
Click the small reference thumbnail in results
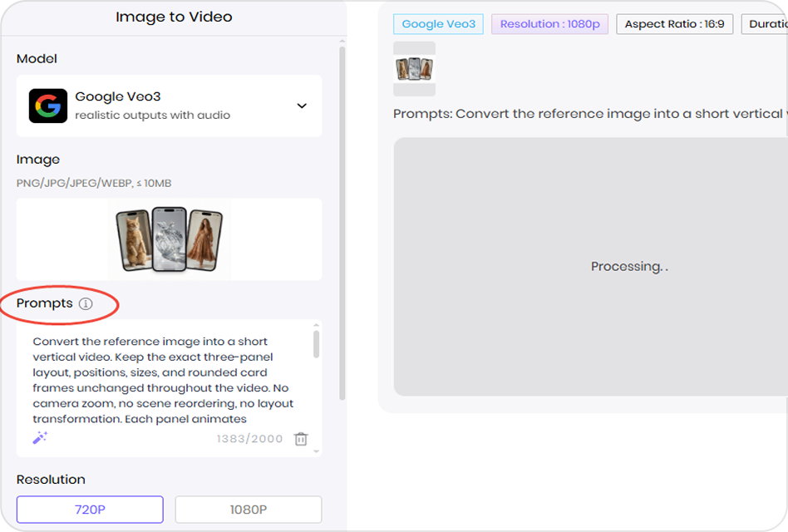414,68
